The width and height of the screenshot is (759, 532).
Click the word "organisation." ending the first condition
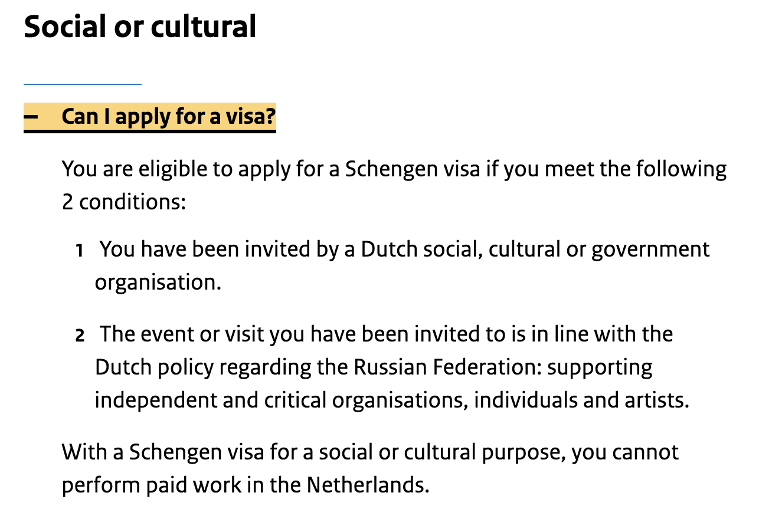158,283
